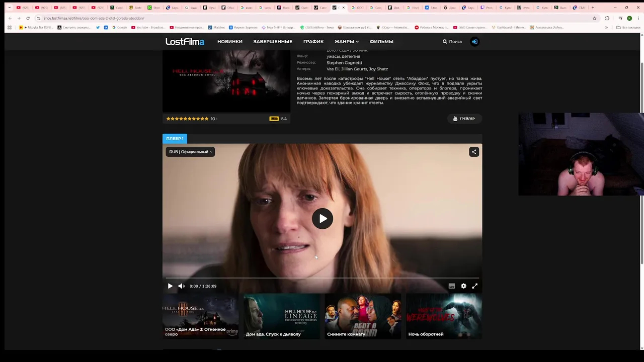The width and height of the screenshot is (644, 362).
Task: Open the Google bookmark
Action: coord(119,27)
